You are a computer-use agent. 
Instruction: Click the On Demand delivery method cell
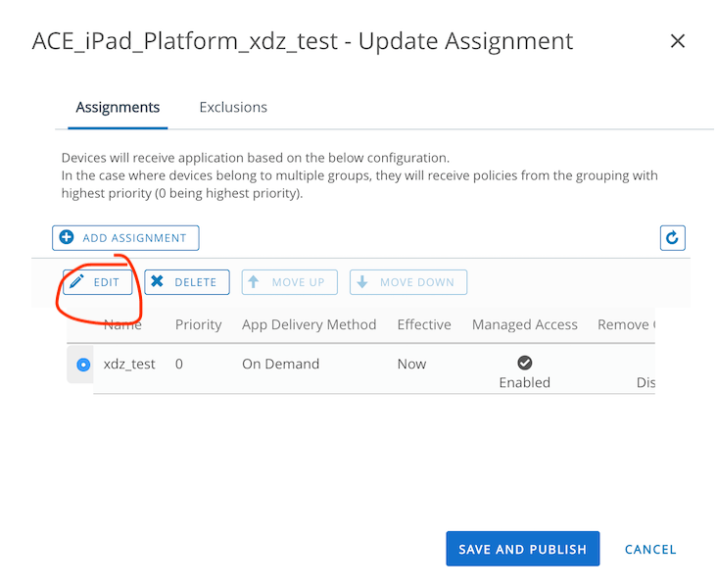(x=280, y=364)
